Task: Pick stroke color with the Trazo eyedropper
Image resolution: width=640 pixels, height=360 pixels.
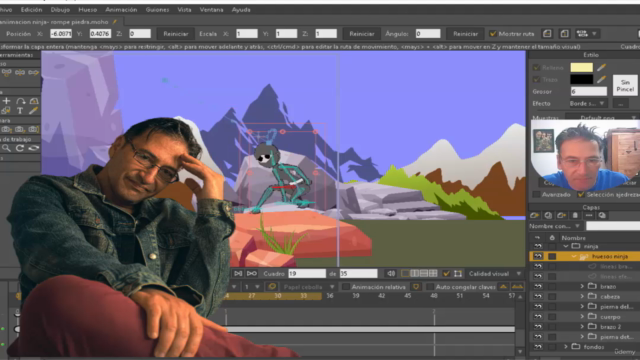Action: [x=601, y=79]
